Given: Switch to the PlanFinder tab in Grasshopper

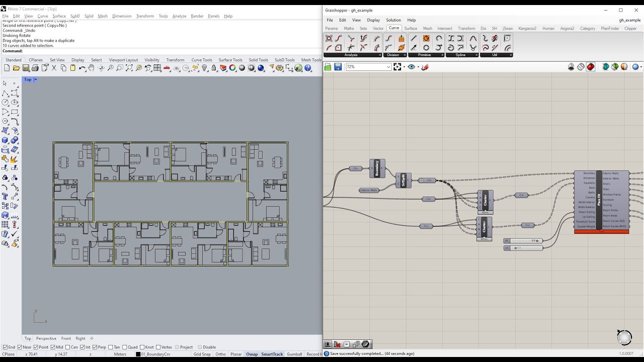Looking at the screenshot, I should coord(610,29).
